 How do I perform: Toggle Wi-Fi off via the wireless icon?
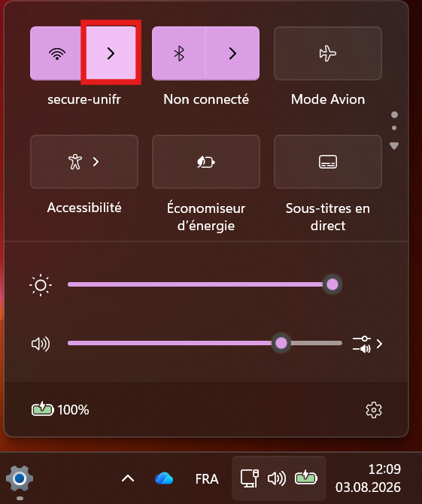pyautogui.click(x=57, y=53)
